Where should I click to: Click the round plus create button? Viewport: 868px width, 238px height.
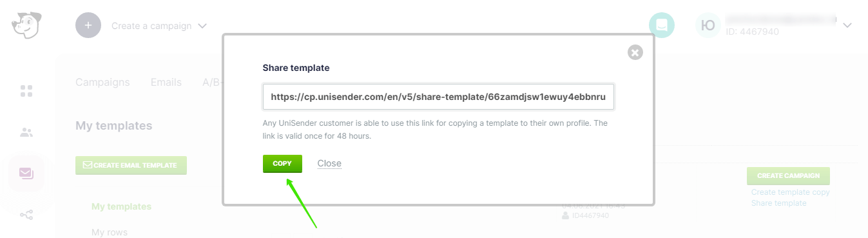[x=88, y=26]
